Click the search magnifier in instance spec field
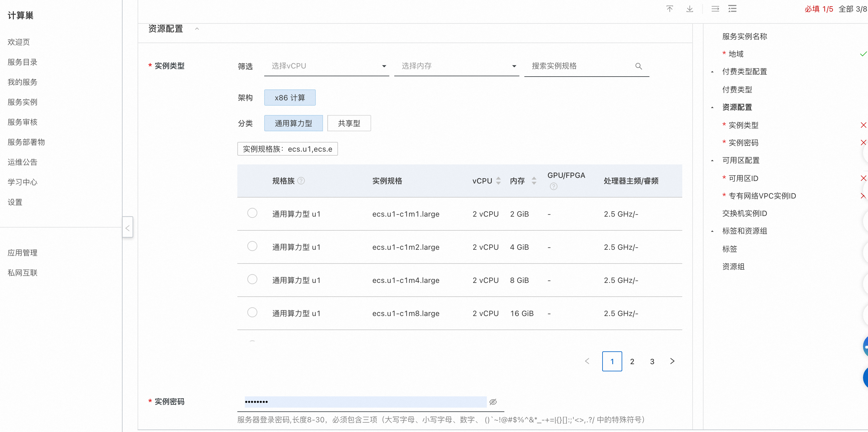 tap(638, 66)
